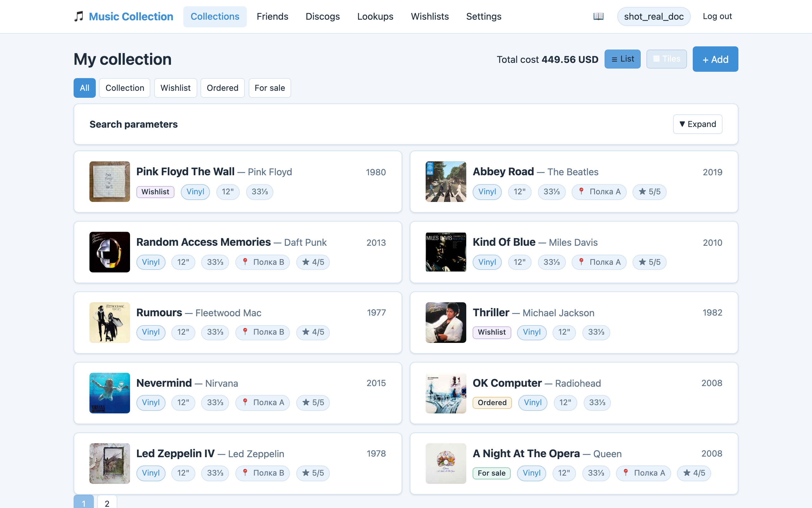Open the Discogs section
This screenshot has height=508, width=812.
323,17
